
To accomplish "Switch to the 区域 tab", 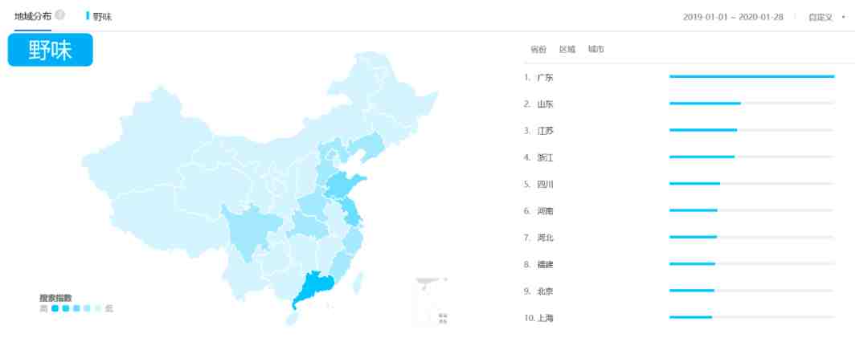I will click(x=567, y=49).
